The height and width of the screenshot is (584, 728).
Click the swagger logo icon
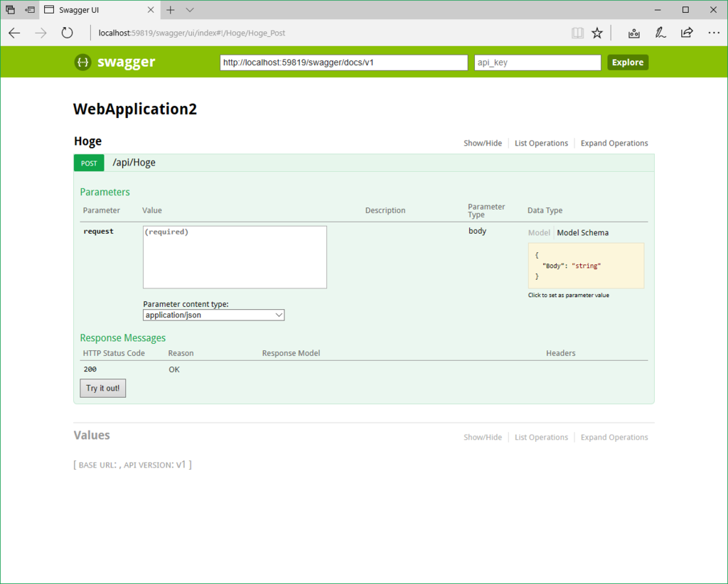coord(82,62)
